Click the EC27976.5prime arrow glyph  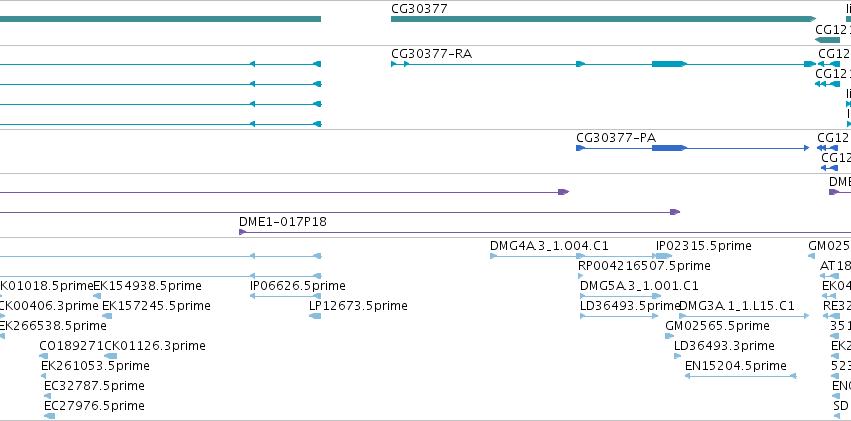coord(49,416)
